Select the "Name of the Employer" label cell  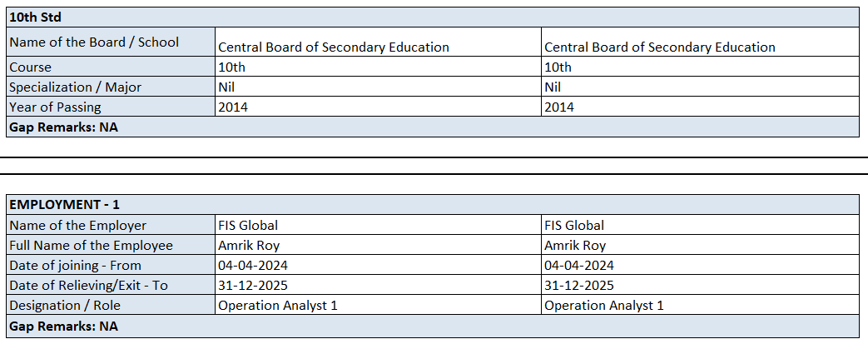click(77, 226)
